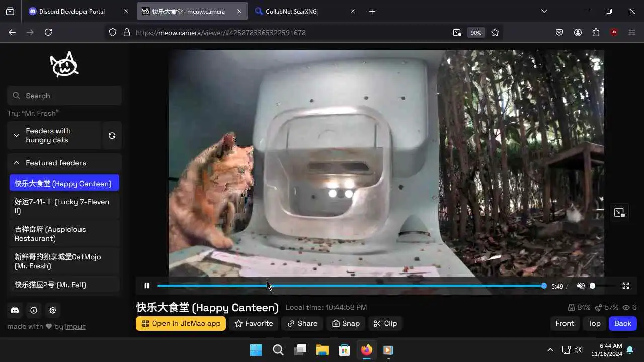Screen dimensions: 644x362
Task: Select Happy Canteen feeder in sidebar
Action: [x=64, y=183]
